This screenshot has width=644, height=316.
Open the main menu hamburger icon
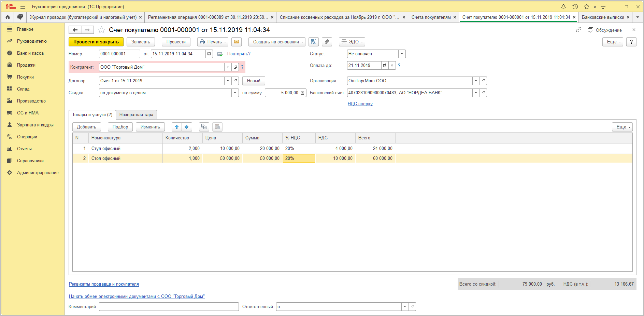(23, 6)
